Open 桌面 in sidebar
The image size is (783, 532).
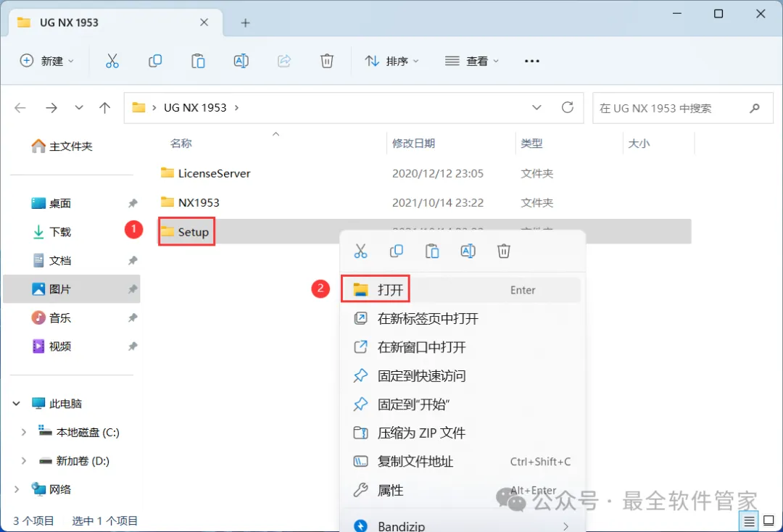(51, 203)
